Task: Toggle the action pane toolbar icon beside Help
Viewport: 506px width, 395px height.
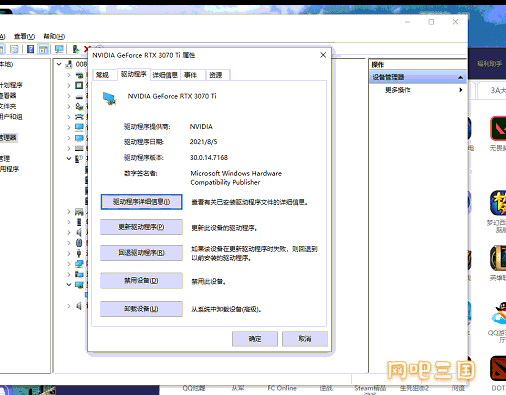Action: pos(43,49)
